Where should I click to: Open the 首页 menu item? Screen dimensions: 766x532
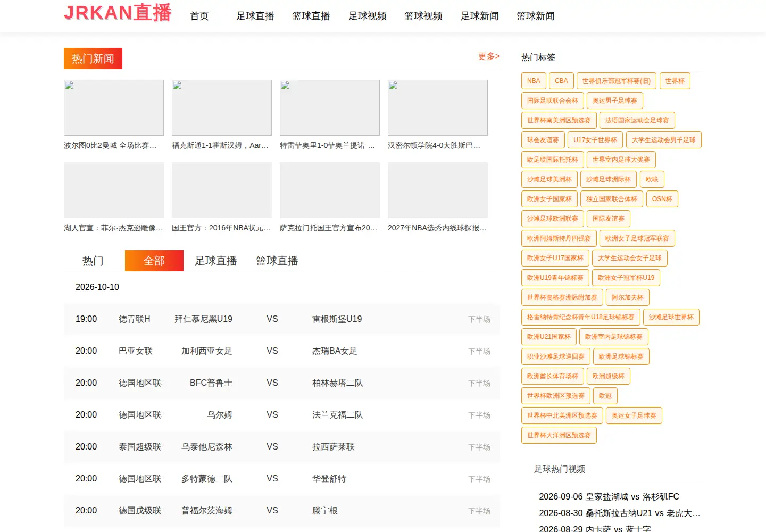[x=199, y=16]
